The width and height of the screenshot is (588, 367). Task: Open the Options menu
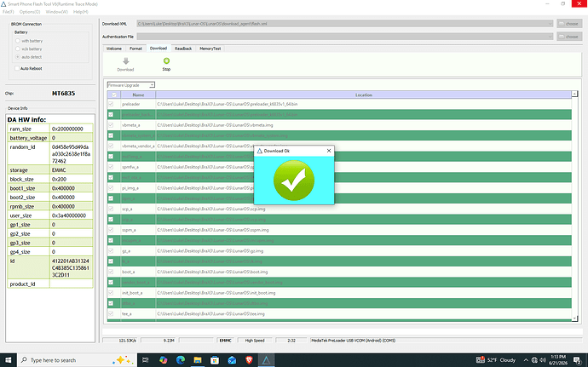coord(30,12)
